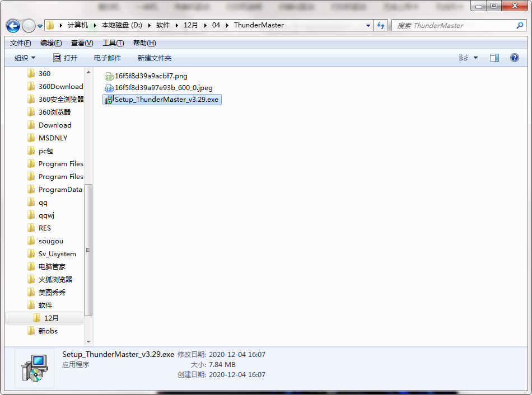The width and height of the screenshot is (532, 395).
Task: Expand the address bar history dropdown
Action: 368,25
